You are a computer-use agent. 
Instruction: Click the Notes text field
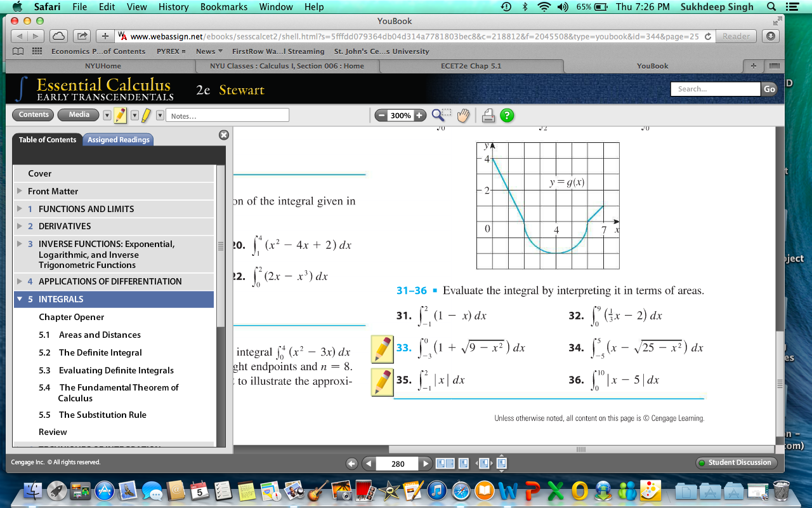coord(228,116)
